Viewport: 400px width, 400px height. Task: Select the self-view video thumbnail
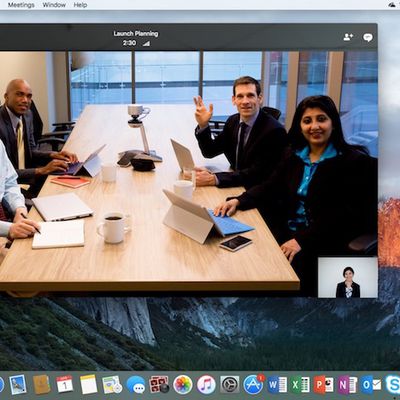(348, 277)
